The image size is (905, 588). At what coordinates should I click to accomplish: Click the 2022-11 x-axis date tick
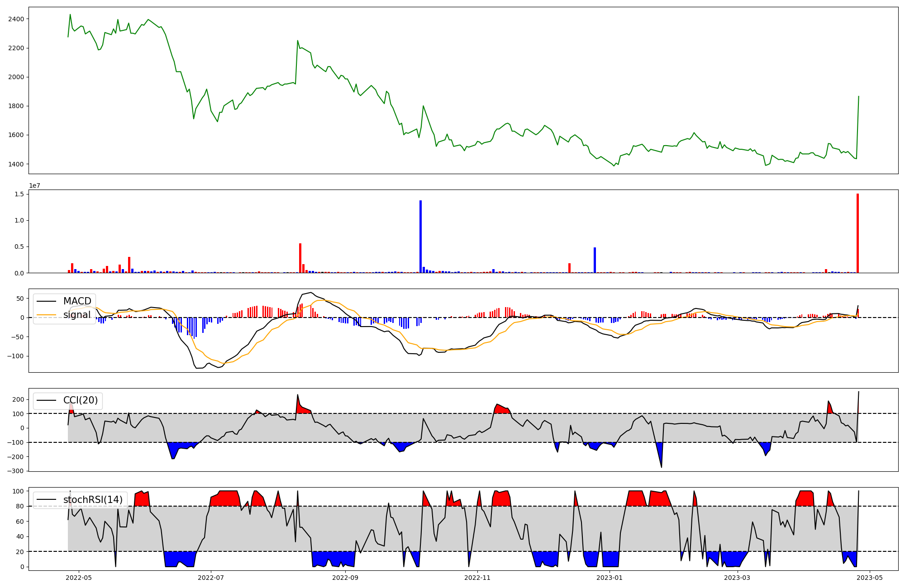click(477, 577)
